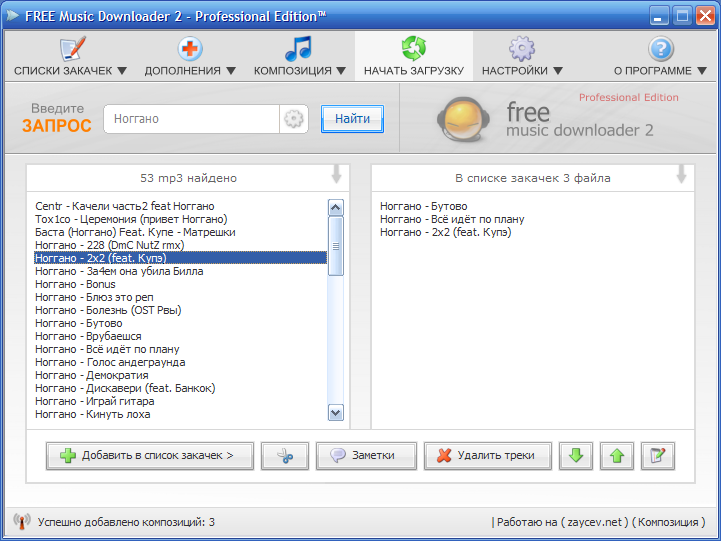Select Баста (Ноггано) Feat. Купе - Матрешки

pos(135,232)
